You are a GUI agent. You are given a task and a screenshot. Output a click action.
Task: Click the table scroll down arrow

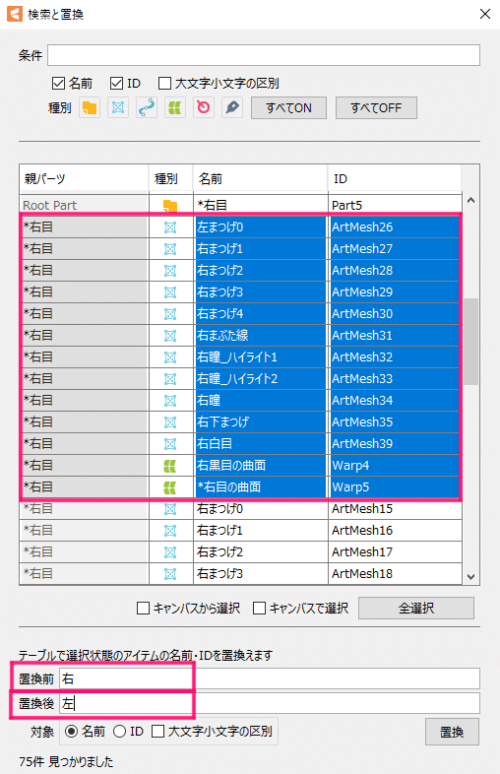coord(471,577)
